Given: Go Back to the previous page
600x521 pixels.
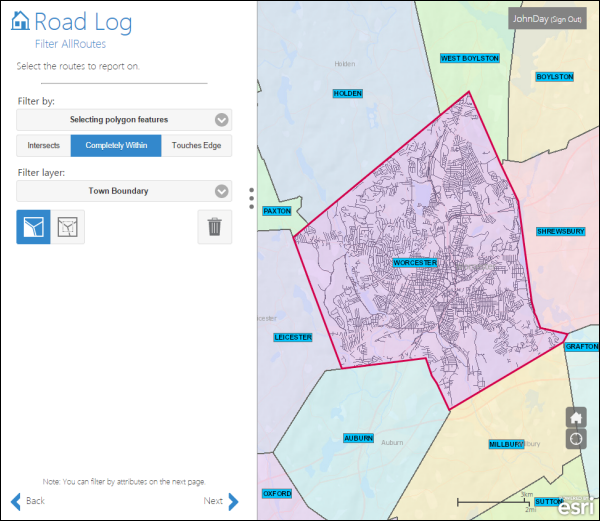Looking at the screenshot, I should (35, 501).
